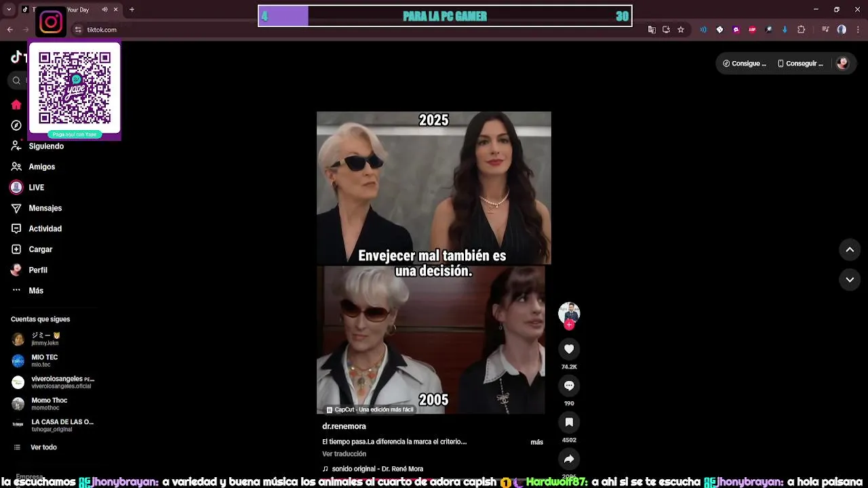Open the purple square extension icon
The width and height of the screenshot is (868, 488).
[736, 29]
